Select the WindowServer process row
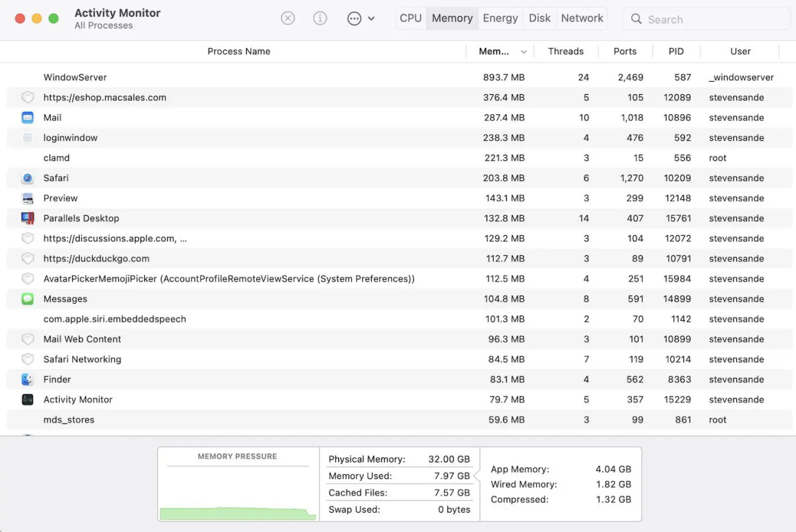The width and height of the screenshot is (796, 532). pos(399,77)
